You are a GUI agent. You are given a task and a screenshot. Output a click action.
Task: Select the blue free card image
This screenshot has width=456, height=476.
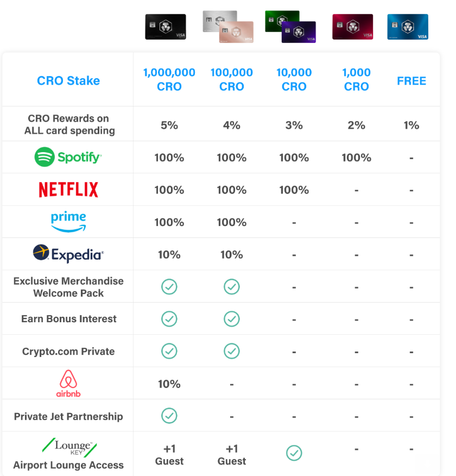408,27
